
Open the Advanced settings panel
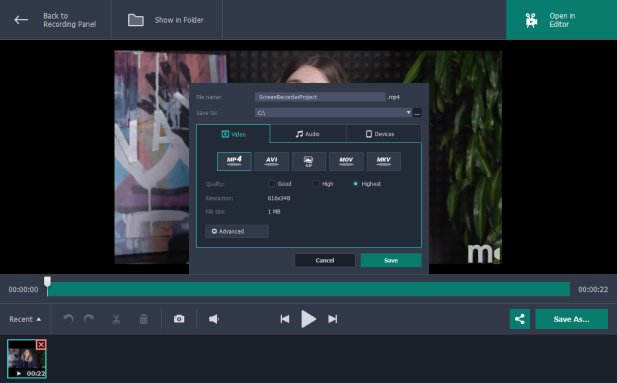(x=237, y=231)
